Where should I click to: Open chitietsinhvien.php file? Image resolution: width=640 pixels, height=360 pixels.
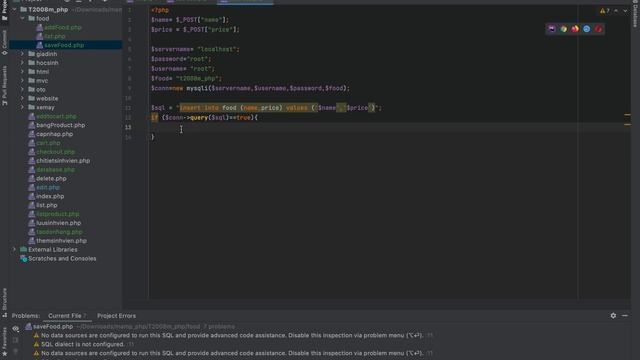click(63, 161)
